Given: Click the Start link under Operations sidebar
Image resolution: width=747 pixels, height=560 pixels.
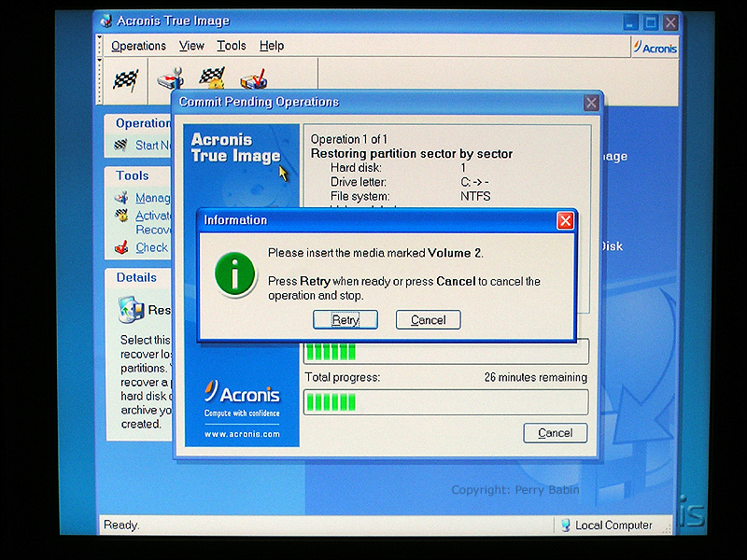Looking at the screenshot, I should click(x=152, y=146).
